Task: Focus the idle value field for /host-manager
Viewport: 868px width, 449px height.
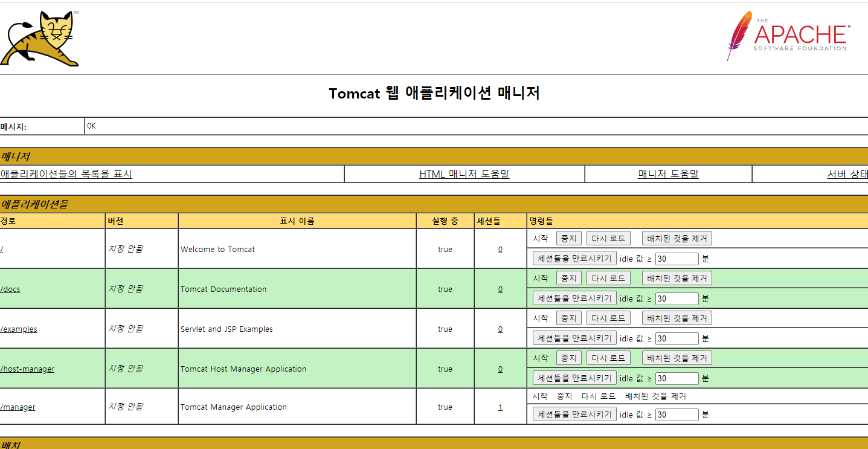Action: pyautogui.click(x=677, y=378)
